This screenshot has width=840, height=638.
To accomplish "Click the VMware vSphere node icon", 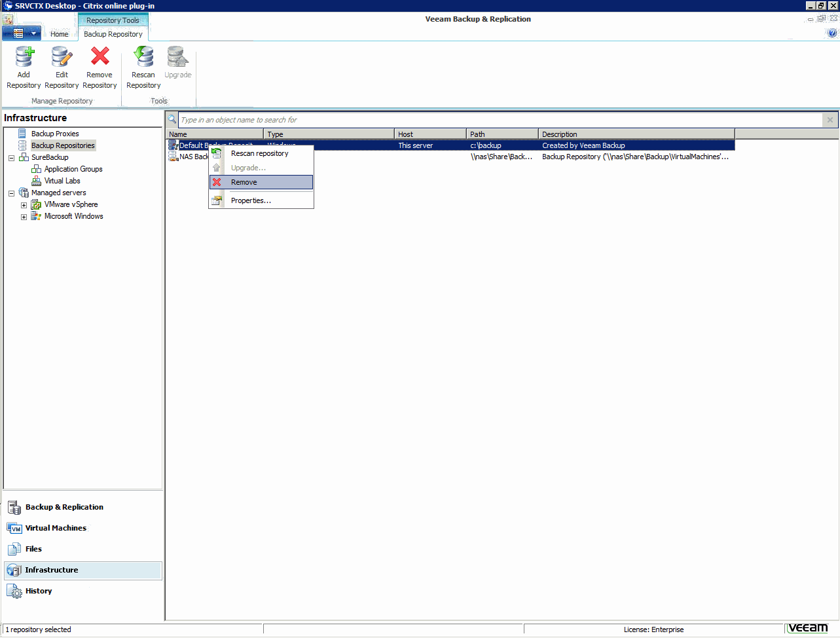I will [36, 204].
